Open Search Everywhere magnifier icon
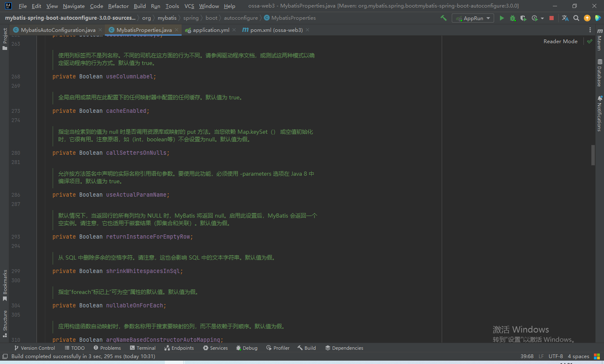The width and height of the screenshot is (604, 364). tap(576, 18)
